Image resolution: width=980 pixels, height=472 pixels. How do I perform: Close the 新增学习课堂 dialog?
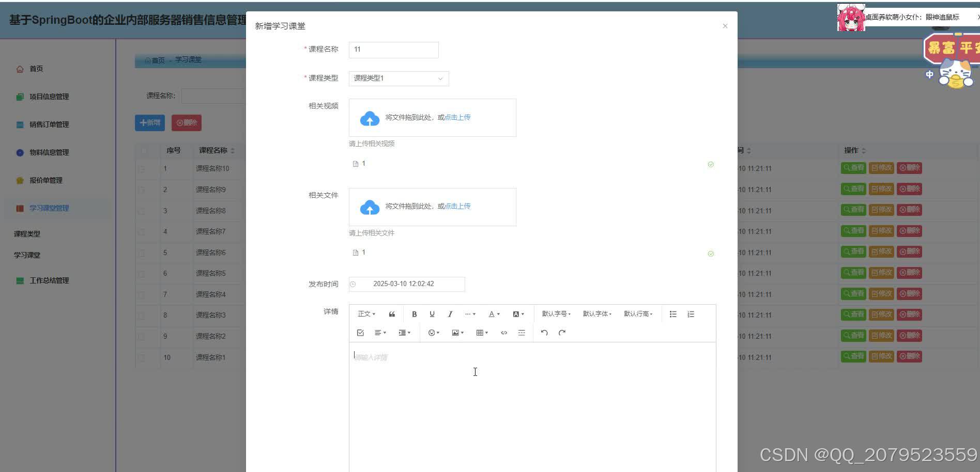click(x=725, y=26)
